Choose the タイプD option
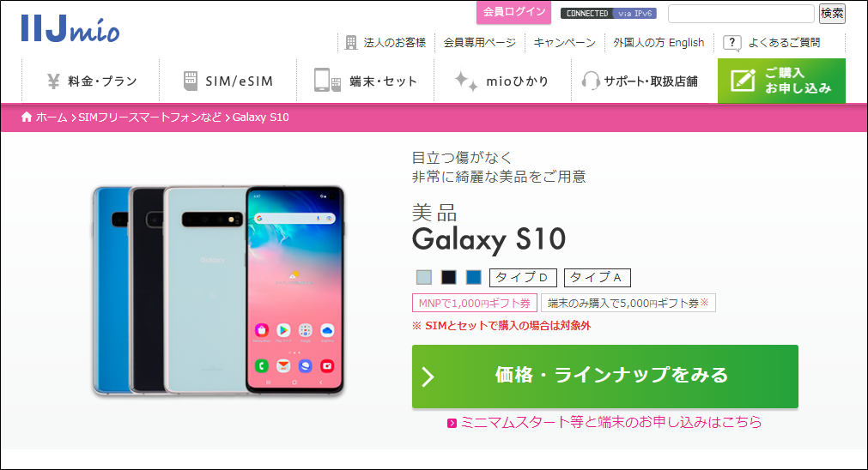 pyautogui.click(x=523, y=278)
